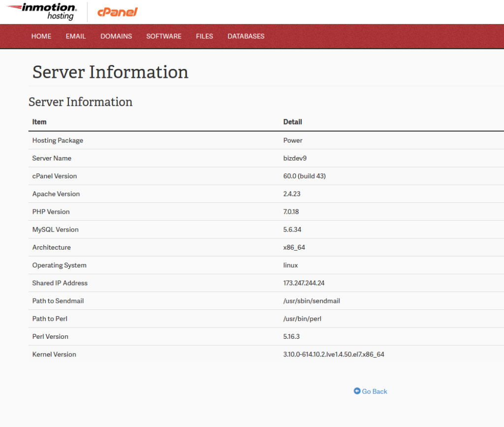This screenshot has width=504, height=427.
Task: Open the FILES section
Action: tap(204, 36)
